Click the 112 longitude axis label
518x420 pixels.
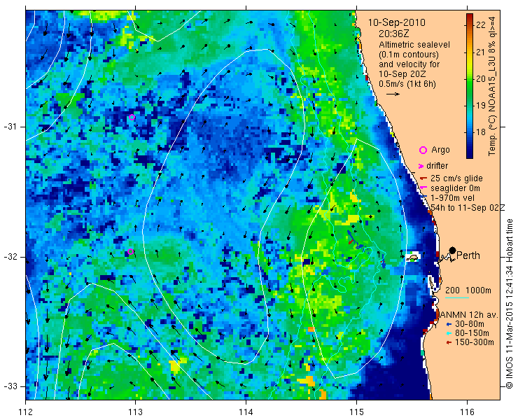25,412
